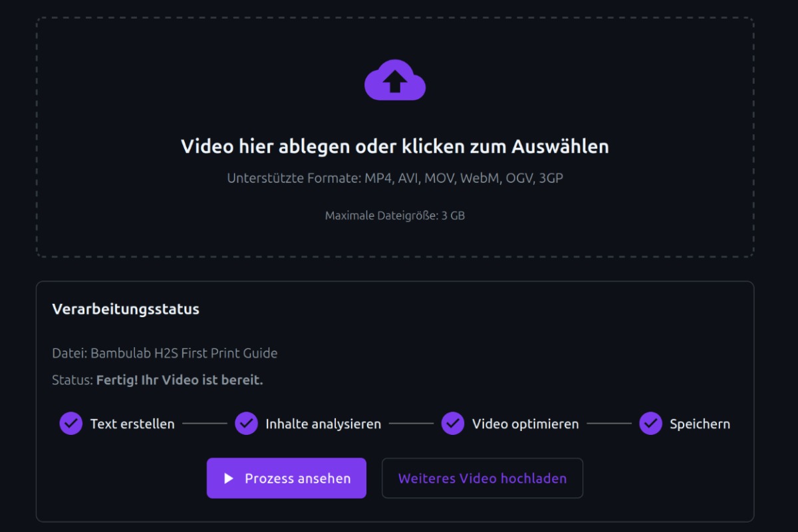798x532 pixels.
Task: Click the Bambulab H2S First Print Guide filename
Action: click(x=184, y=353)
